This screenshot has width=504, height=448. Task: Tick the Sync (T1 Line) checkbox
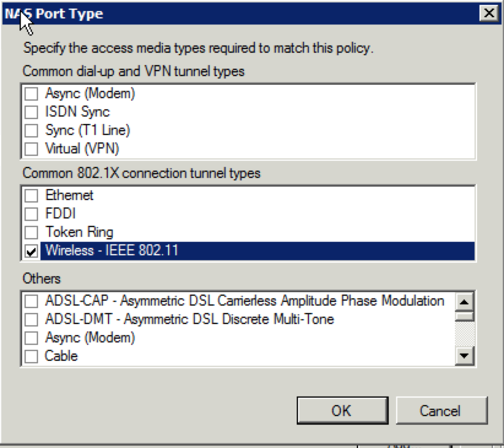point(31,131)
